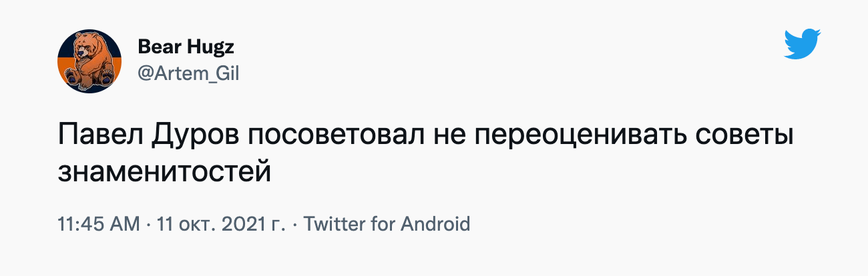Open the @Artem_Gil handle link
Image resolution: width=868 pixels, height=276 pixels.
pos(188,74)
